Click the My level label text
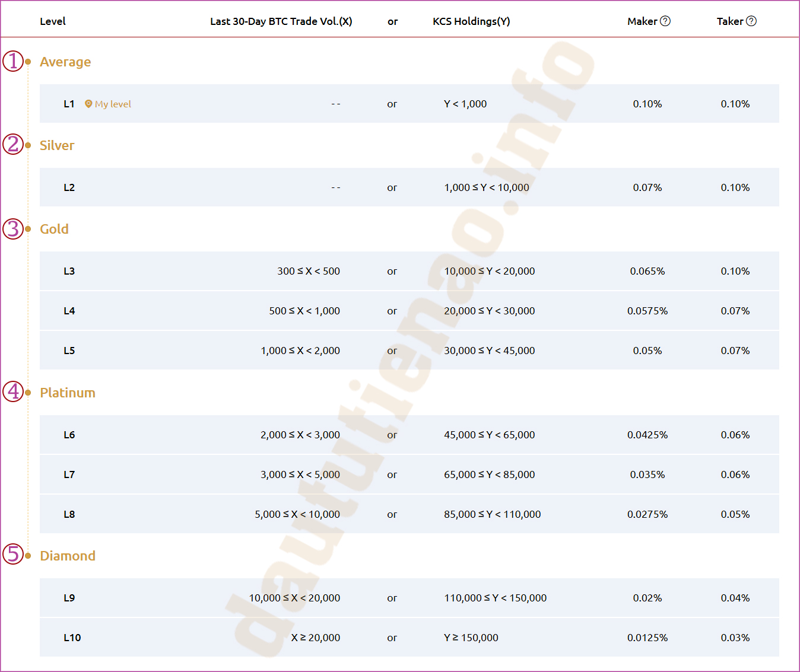The height and width of the screenshot is (672, 800). tap(113, 104)
